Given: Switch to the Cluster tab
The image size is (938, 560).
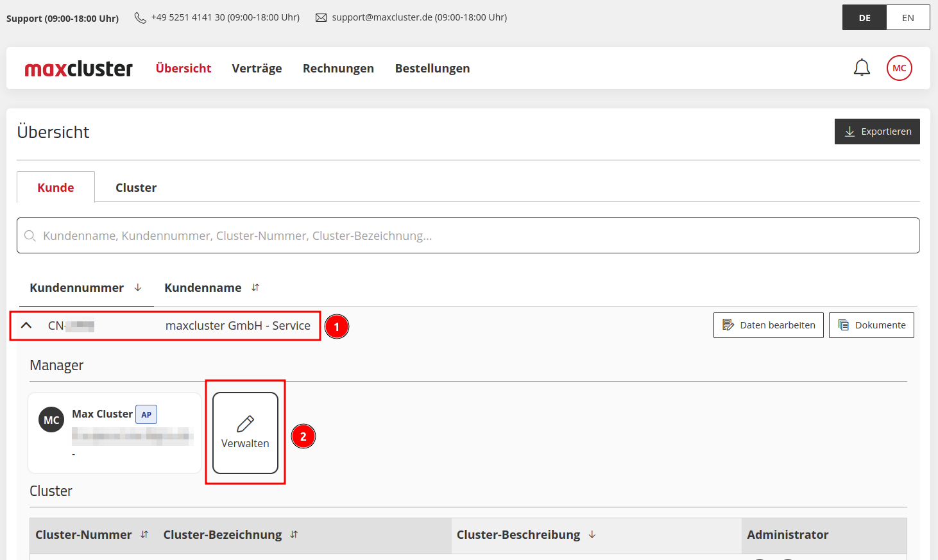Looking at the screenshot, I should (136, 187).
